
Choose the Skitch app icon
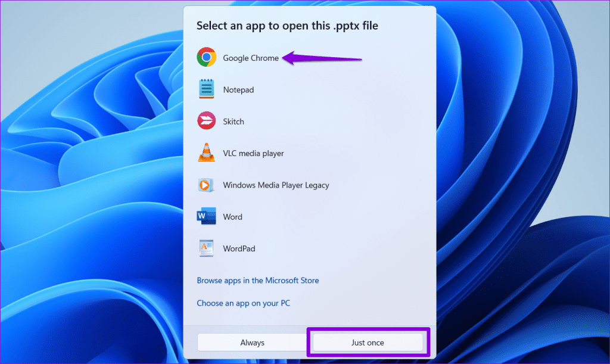coord(207,121)
